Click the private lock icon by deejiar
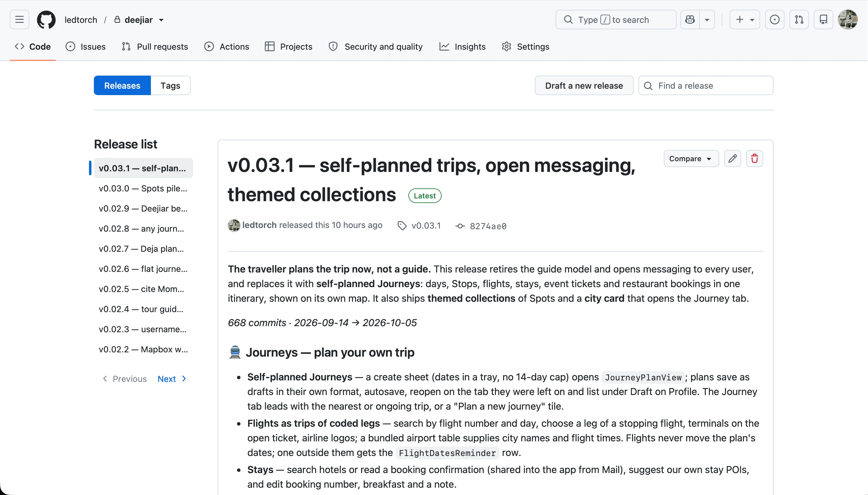 (x=117, y=20)
